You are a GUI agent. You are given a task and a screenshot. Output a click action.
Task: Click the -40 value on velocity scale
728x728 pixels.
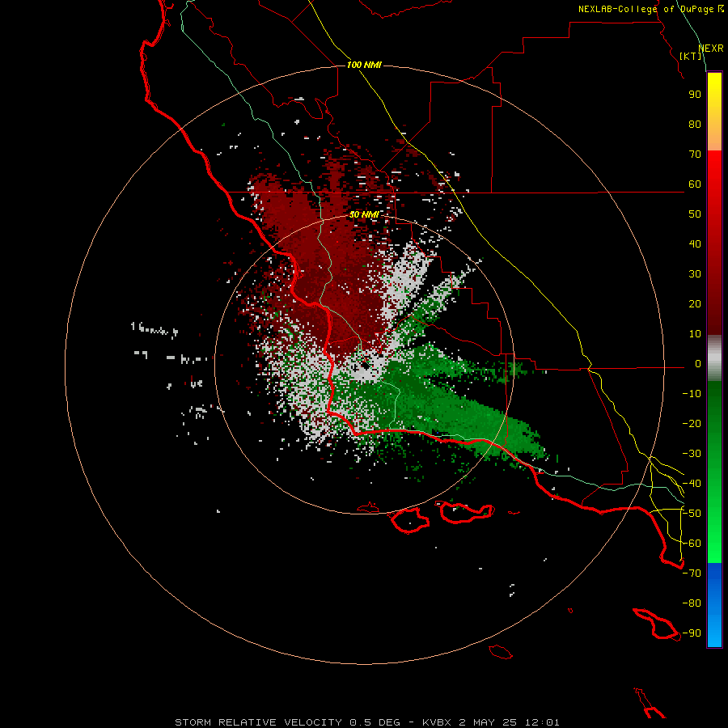(692, 484)
